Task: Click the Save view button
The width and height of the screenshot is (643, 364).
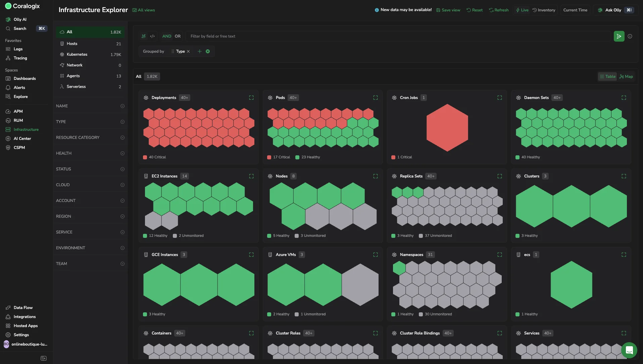Action: (448, 10)
